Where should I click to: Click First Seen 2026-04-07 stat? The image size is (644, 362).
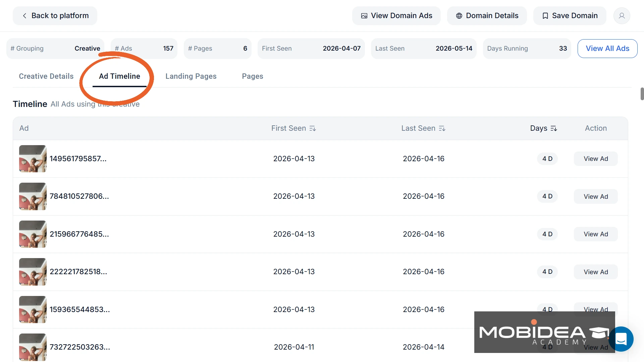[311, 49]
